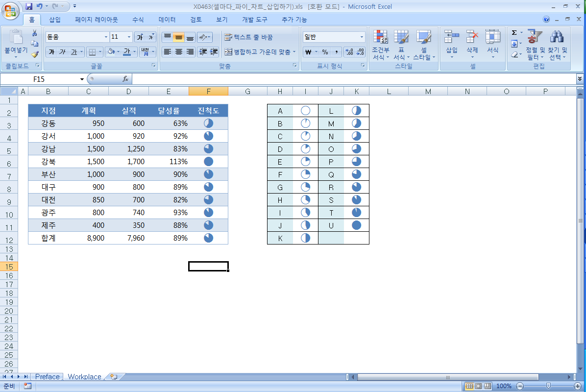Toggle Wrap Text (텍스트 줄 바꿈)
The width and height of the screenshot is (586, 392).
[x=248, y=37]
